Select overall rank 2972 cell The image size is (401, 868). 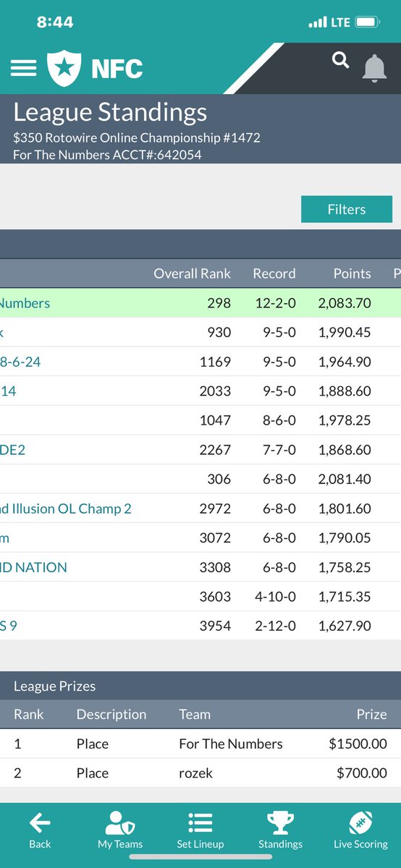click(215, 509)
